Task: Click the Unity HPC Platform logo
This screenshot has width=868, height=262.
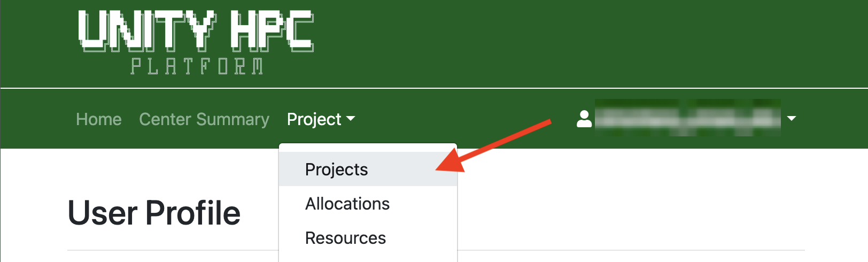Action: click(196, 42)
